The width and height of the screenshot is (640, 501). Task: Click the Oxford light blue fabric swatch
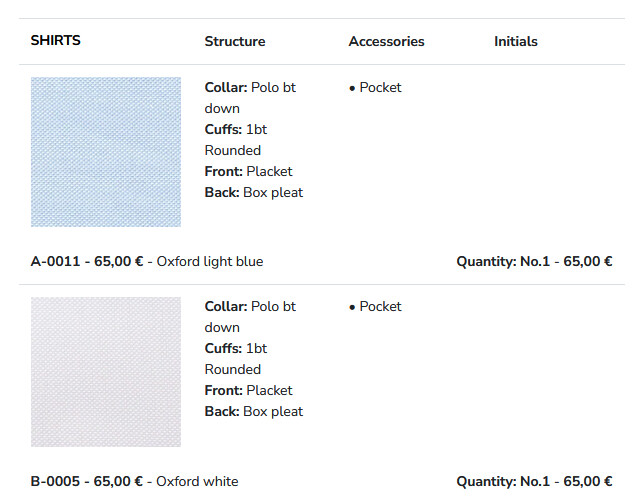coord(106,152)
